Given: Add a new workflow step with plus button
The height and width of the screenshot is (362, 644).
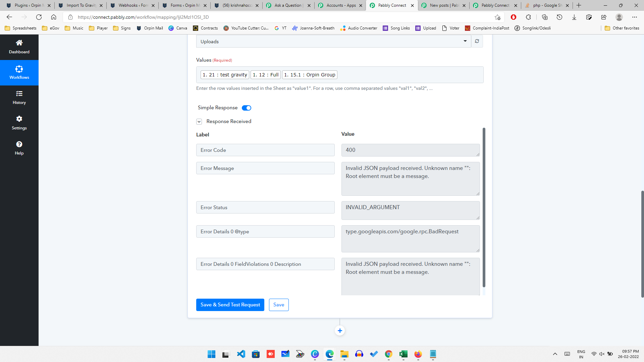Looking at the screenshot, I should (340, 331).
